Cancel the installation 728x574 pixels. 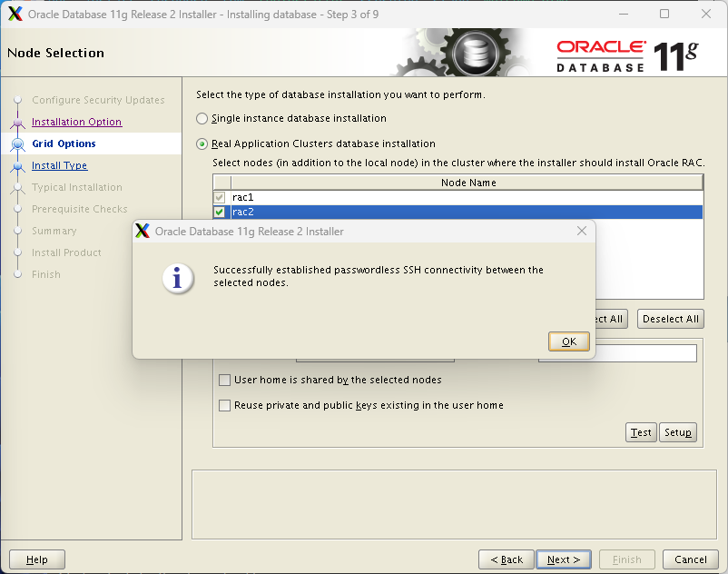tap(691, 559)
